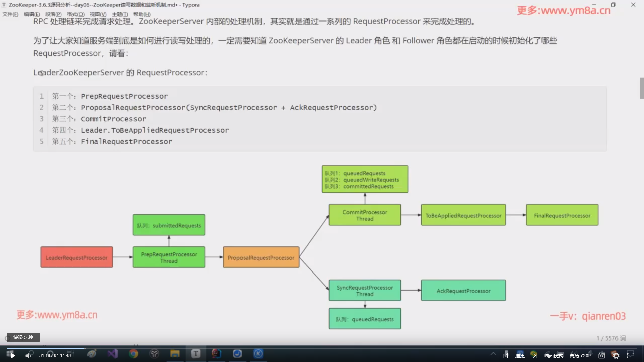Viewport: 644px width, 362px height.
Task: Toggle fullscreen mode icon
Action: (631, 355)
